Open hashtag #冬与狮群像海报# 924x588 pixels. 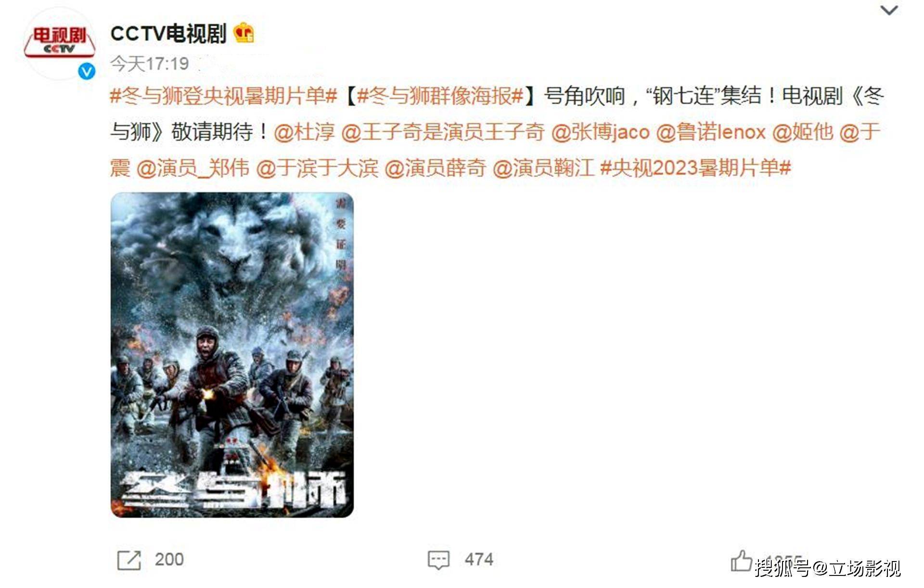[440, 96]
